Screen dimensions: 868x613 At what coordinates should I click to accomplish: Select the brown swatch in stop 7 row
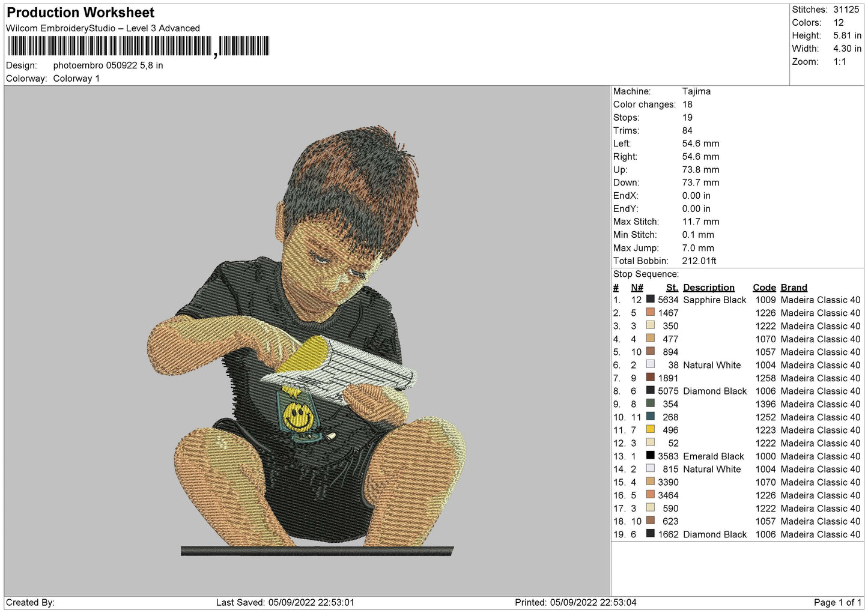[x=650, y=377]
